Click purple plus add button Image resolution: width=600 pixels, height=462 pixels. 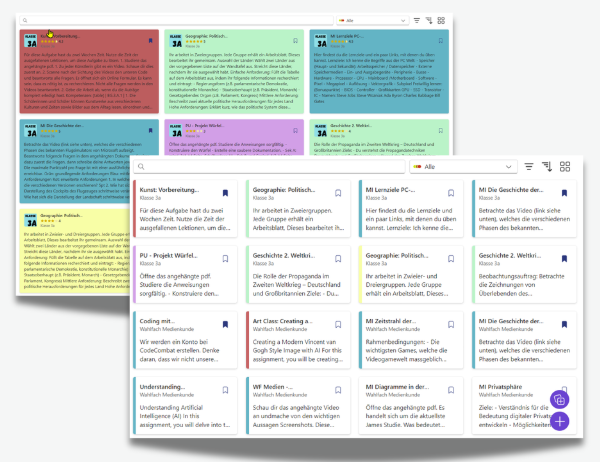coord(559,421)
